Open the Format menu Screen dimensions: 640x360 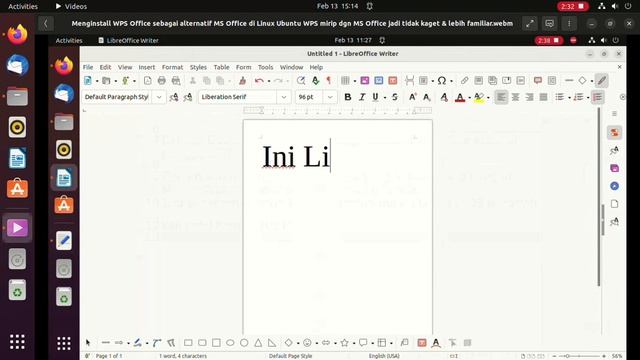pos(172,67)
